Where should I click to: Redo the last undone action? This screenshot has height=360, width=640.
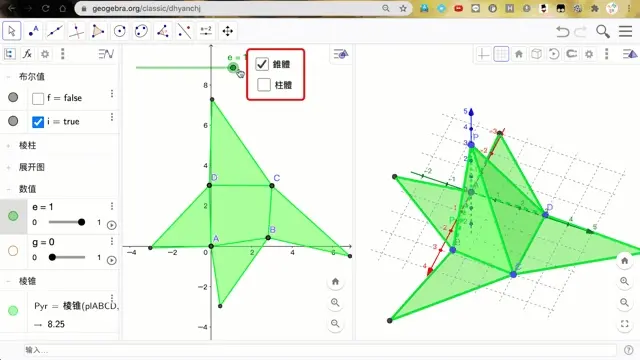(x=580, y=31)
